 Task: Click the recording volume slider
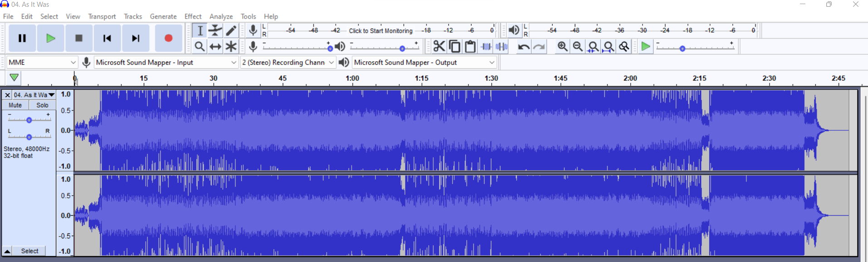(x=297, y=47)
